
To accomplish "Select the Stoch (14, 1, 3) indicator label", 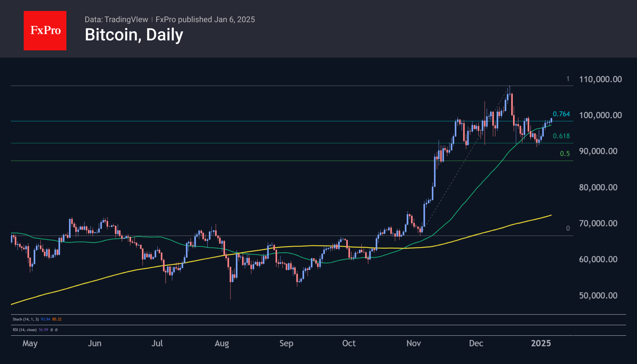I will tap(26, 319).
